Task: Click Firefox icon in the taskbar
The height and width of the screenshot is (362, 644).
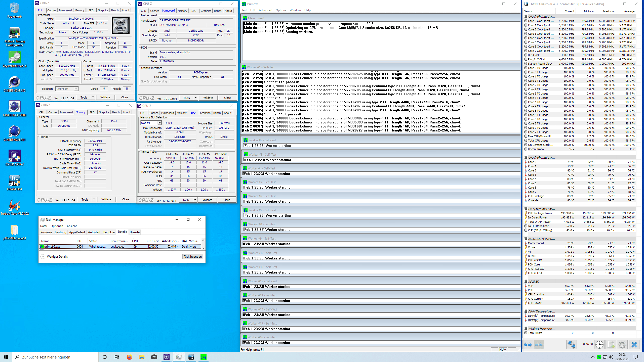Action: 129,357
